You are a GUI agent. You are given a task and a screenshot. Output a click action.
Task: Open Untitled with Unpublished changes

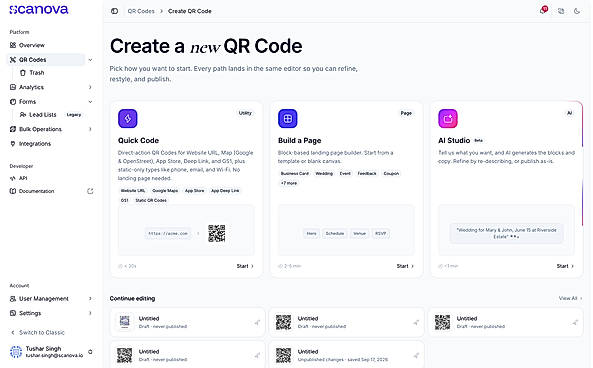tap(346, 355)
